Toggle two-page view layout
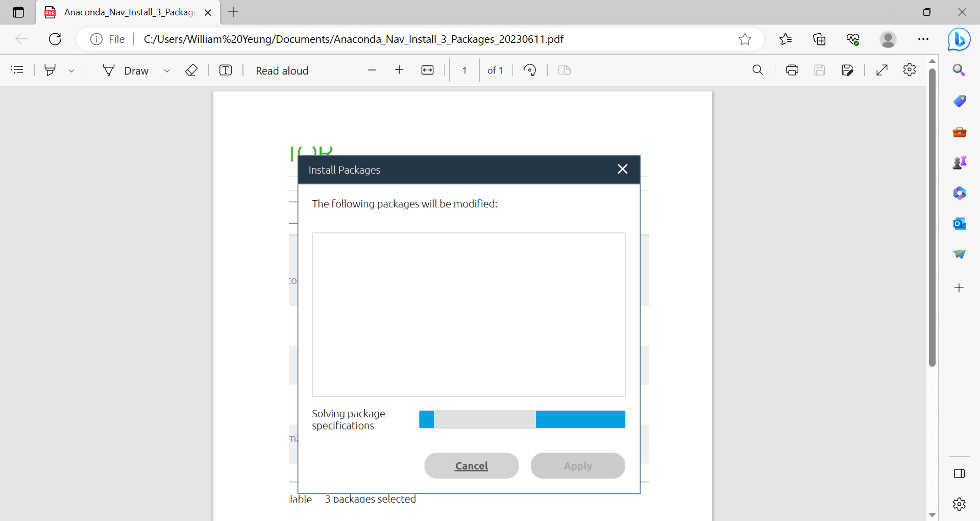The height and width of the screenshot is (521, 980). tap(565, 70)
